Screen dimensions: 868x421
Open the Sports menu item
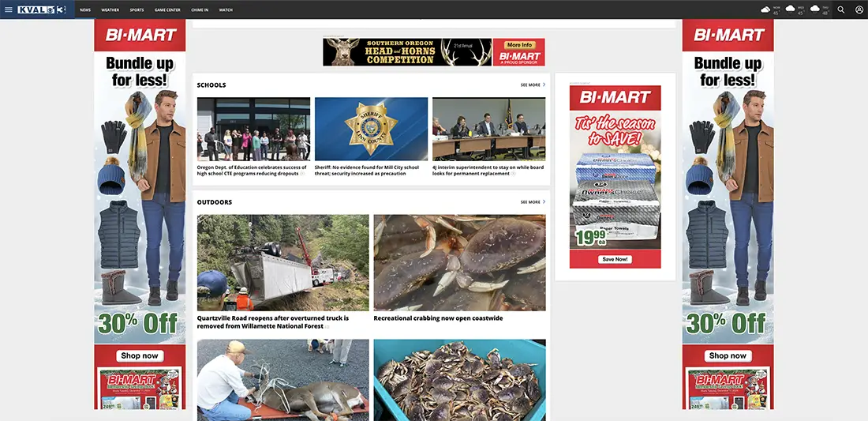(x=137, y=10)
